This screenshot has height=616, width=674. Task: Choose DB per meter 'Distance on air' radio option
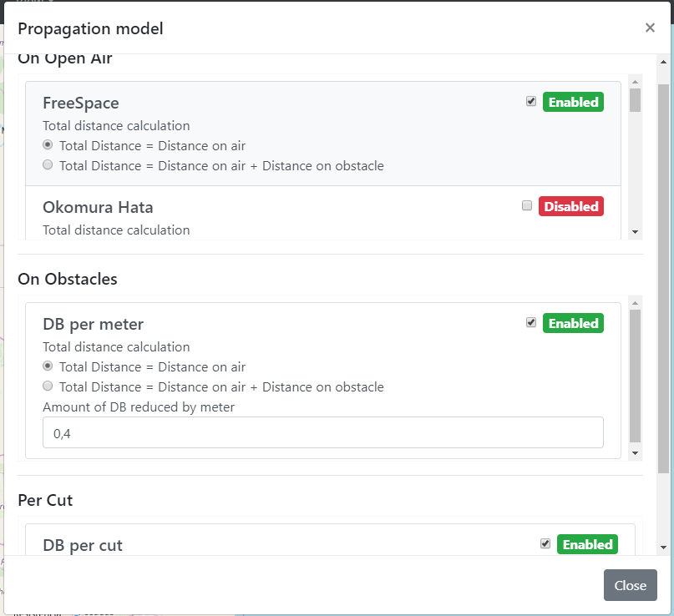[48, 366]
